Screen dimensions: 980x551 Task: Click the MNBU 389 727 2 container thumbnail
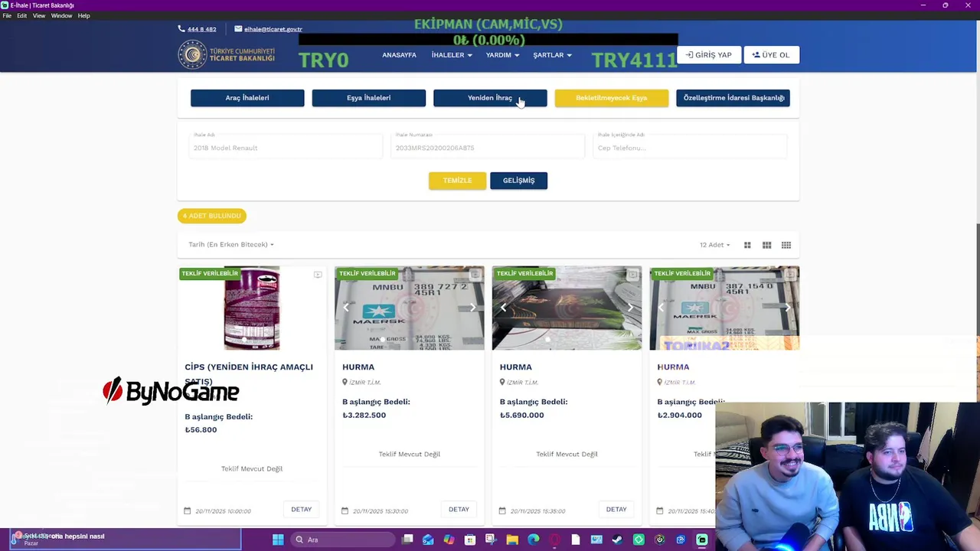410,308
